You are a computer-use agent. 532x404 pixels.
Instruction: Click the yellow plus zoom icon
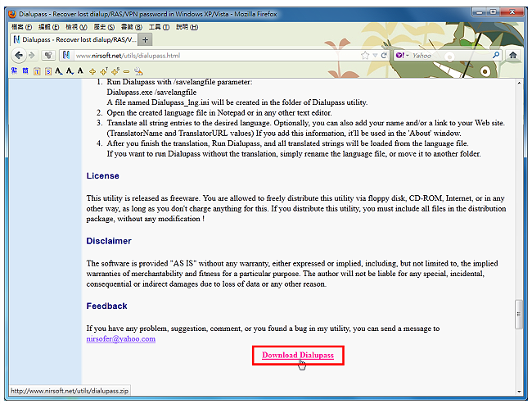click(x=92, y=71)
